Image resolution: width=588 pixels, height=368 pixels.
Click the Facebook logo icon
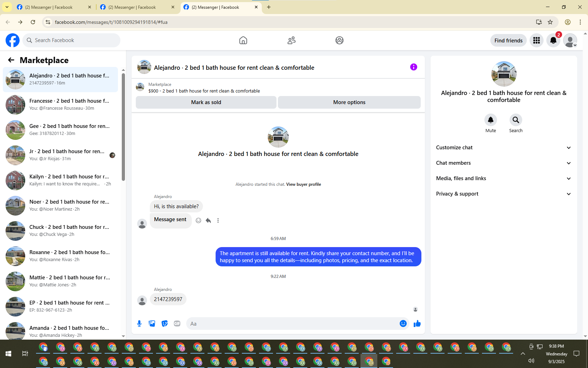pos(13,40)
